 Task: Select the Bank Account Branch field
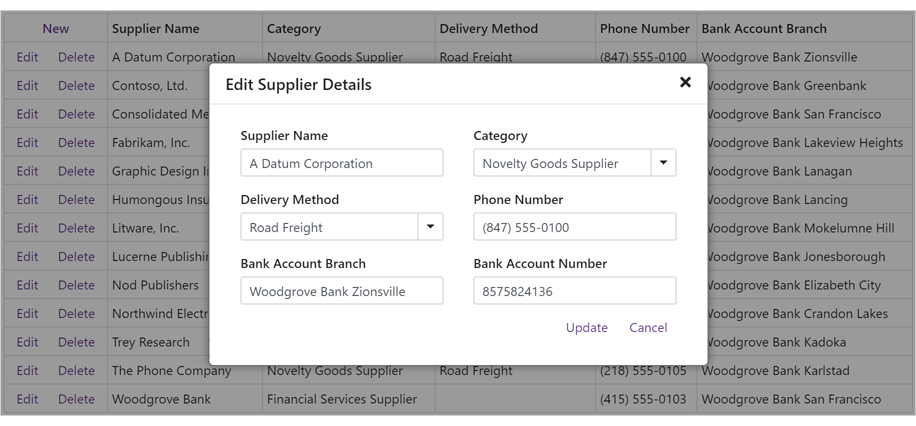click(341, 291)
